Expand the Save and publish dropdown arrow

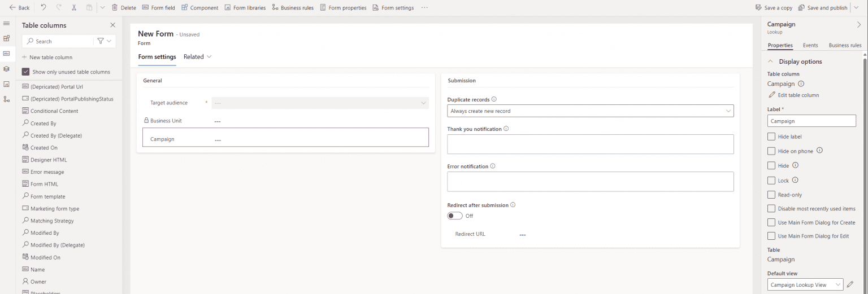click(x=857, y=7)
